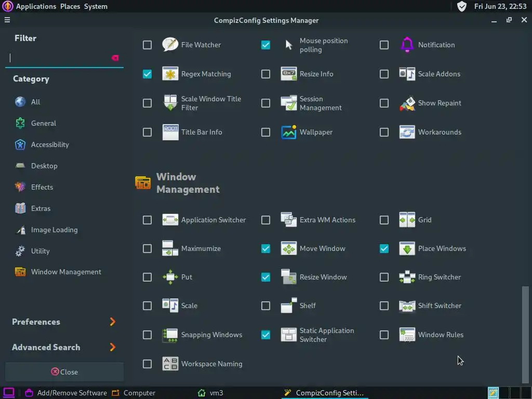Image resolution: width=532 pixels, height=399 pixels.
Task: Open the Regex Matching plugin icon
Action: pos(170,74)
